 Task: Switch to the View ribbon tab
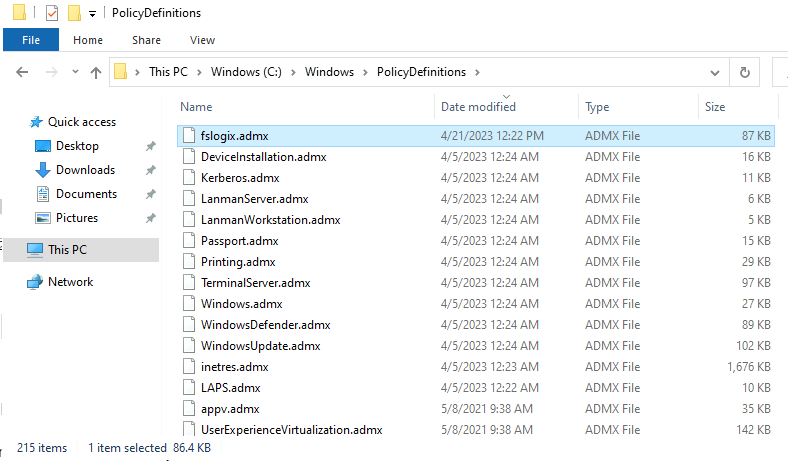click(x=202, y=40)
